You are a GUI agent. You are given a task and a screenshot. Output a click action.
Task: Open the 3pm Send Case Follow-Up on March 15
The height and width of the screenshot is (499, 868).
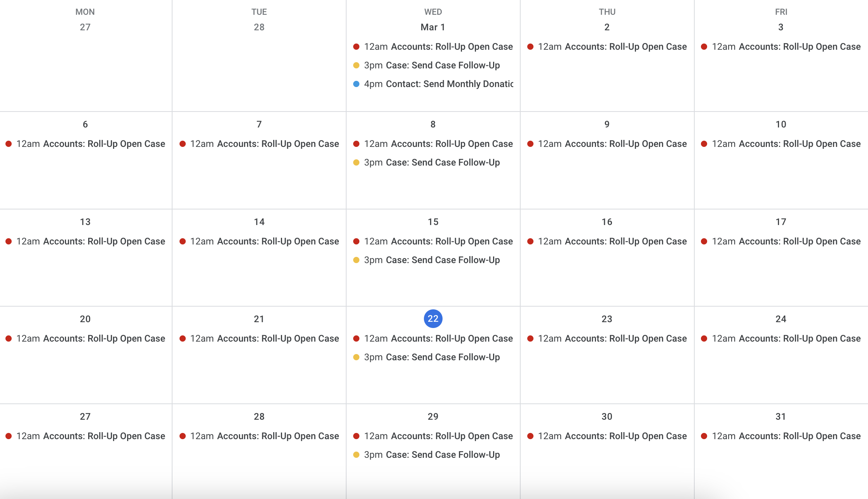click(433, 260)
